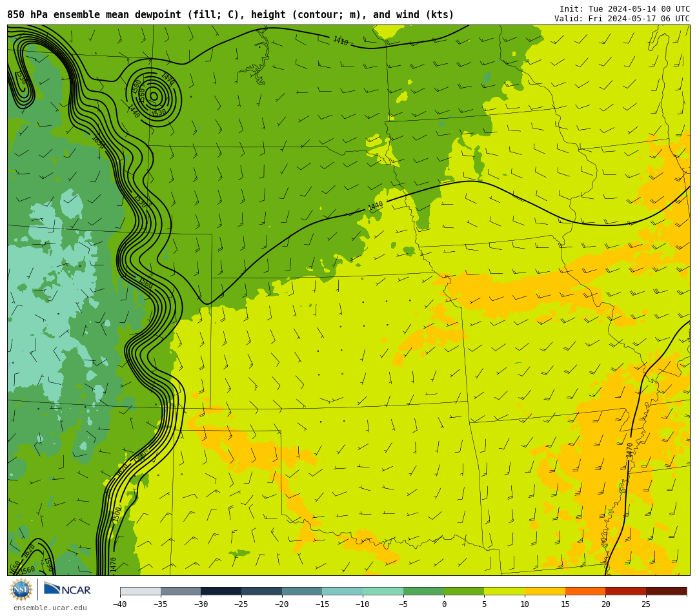Click the Valid: Fri 2024-05-17 06 UTC text
The image size is (697, 616).
[x=622, y=18]
